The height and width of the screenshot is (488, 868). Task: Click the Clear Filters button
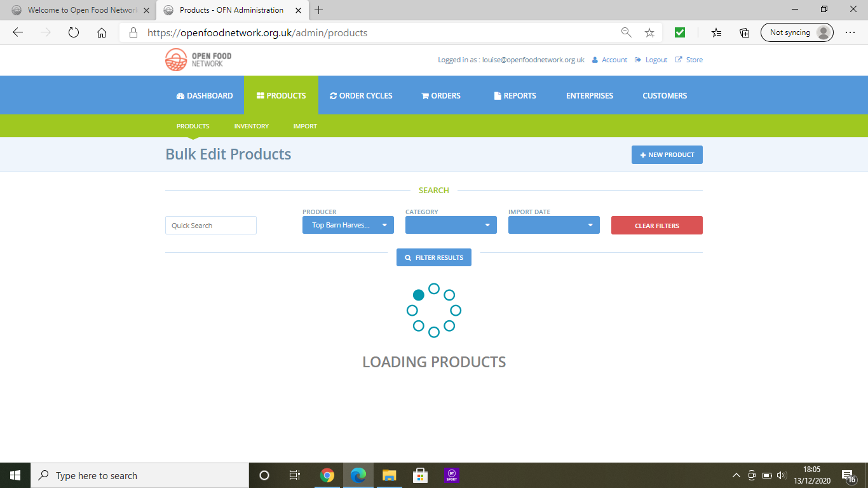pos(657,226)
